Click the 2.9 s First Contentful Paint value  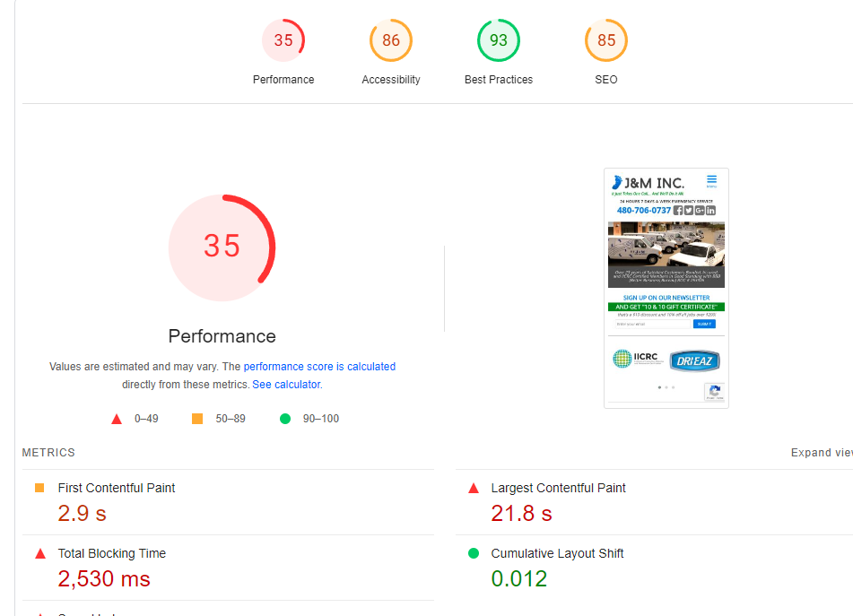click(83, 513)
